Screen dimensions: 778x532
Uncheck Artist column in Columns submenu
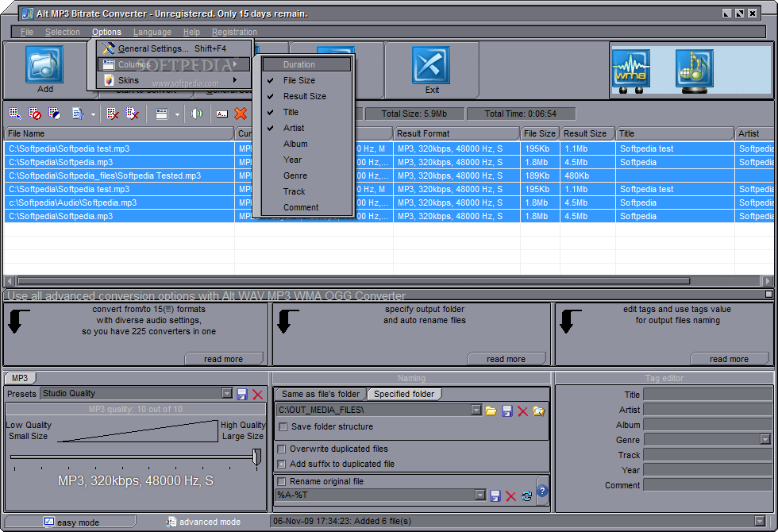coord(306,128)
